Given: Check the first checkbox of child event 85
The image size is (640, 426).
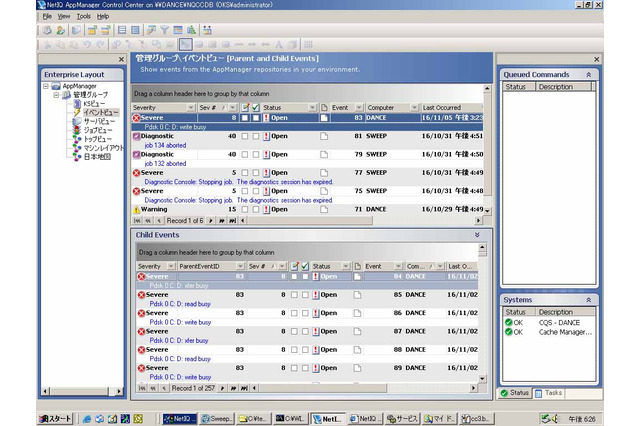Looking at the screenshot, I should point(294,294).
